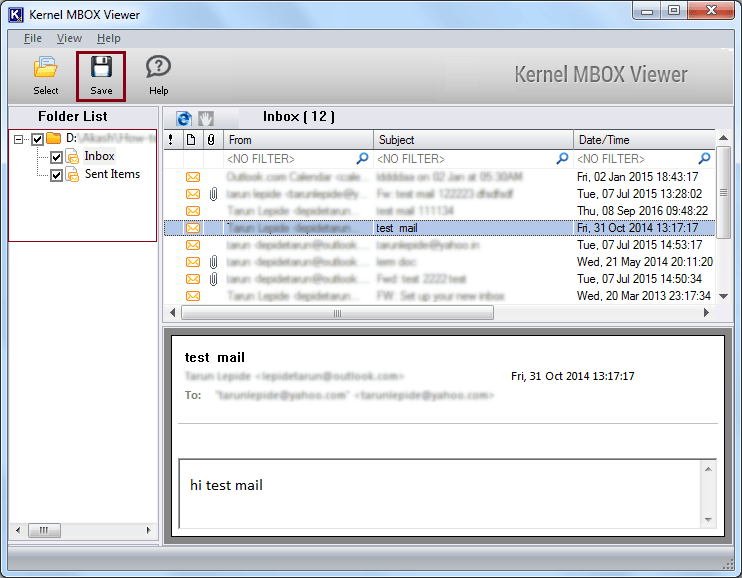Screen dimensions: 742x578
Task: Click the mail list scroll up arrow
Action: coord(723,138)
